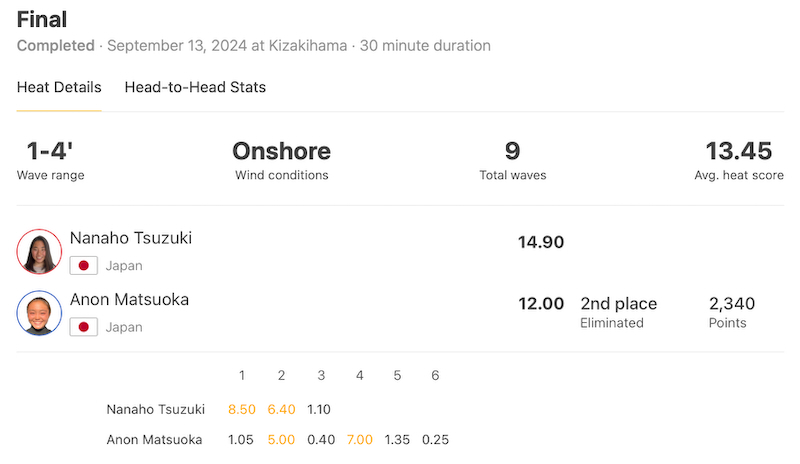The image size is (800, 464).
Task: Select the Heat Details tab
Action: (x=59, y=87)
